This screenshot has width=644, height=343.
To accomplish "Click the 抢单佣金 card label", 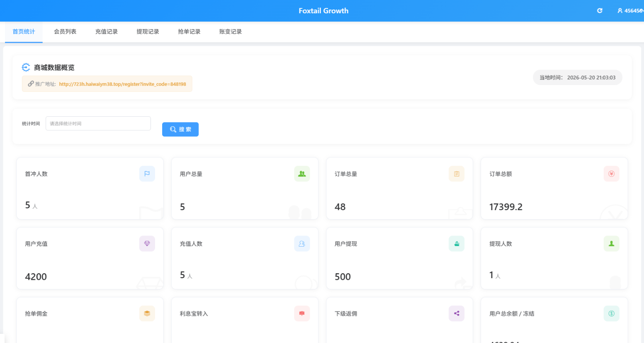I will 36,314.
